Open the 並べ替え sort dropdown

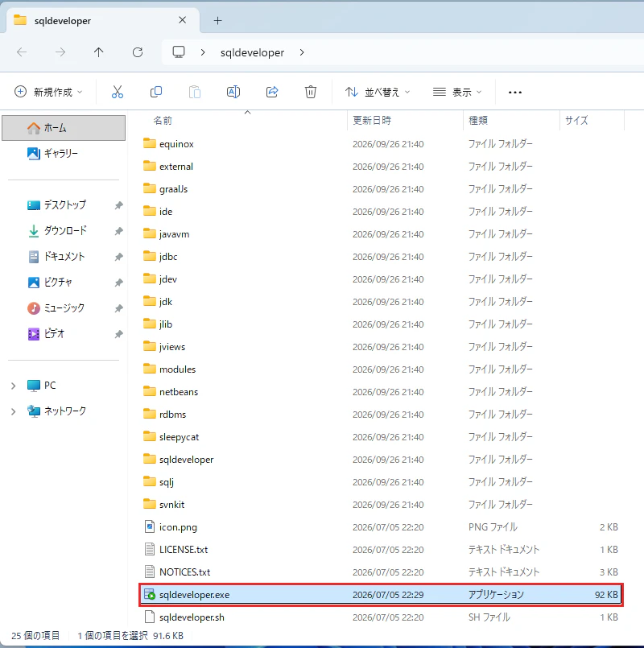pyautogui.click(x=378, y=92)
